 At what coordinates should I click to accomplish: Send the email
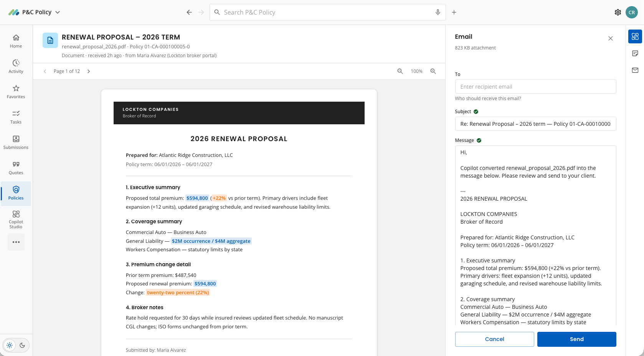coord(576,339)
